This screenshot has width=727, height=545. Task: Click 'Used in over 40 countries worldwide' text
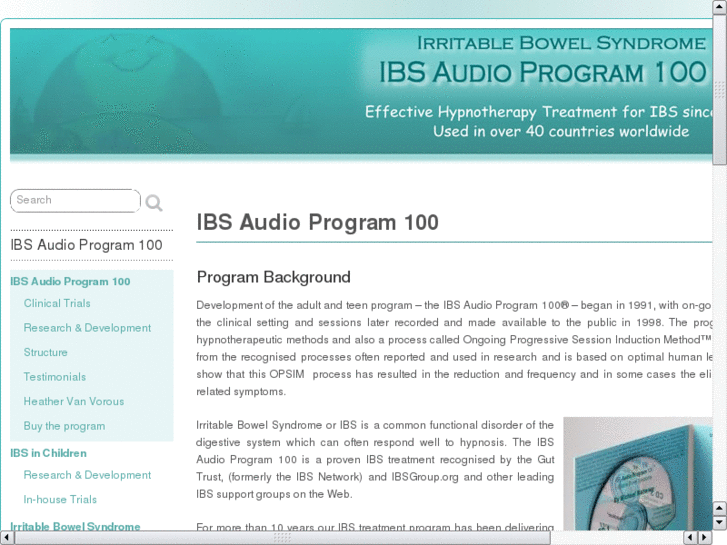click(x=561, y=131)
